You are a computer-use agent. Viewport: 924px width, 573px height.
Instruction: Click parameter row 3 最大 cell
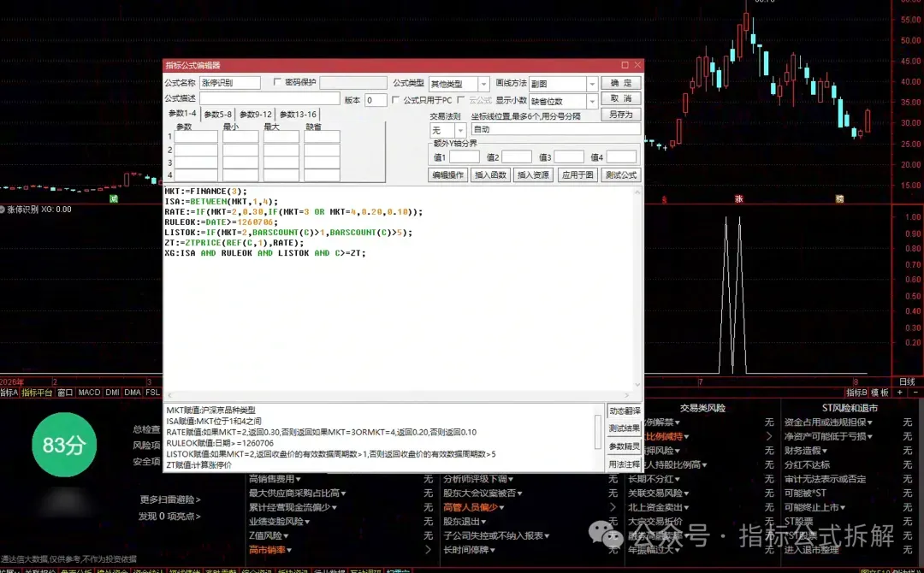(x=281, y=162)
